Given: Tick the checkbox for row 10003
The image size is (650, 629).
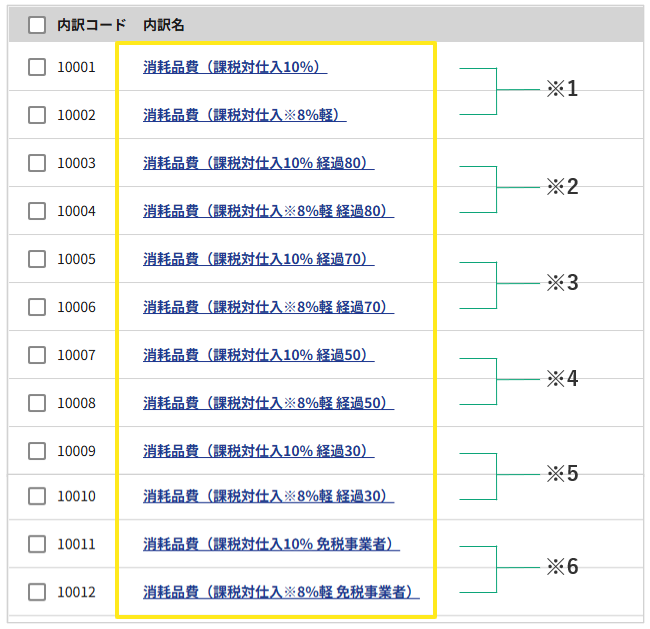Looking at the screenshot, I should point(37,163).
